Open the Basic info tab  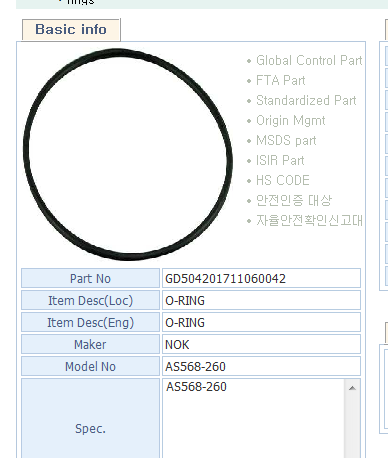point(71,30)
